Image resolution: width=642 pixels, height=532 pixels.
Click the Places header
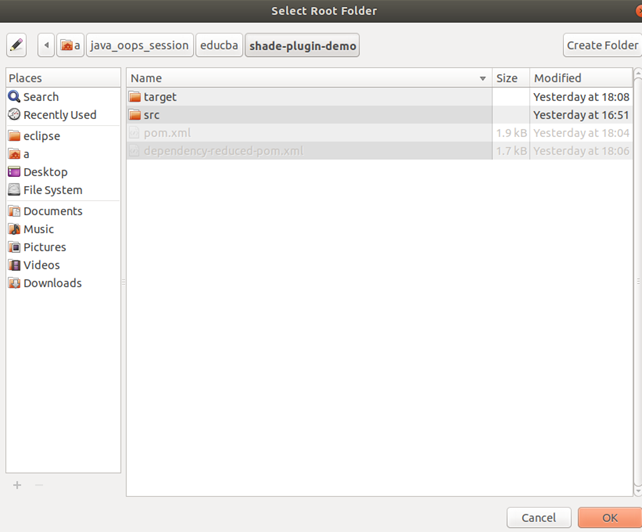point(63,78)
